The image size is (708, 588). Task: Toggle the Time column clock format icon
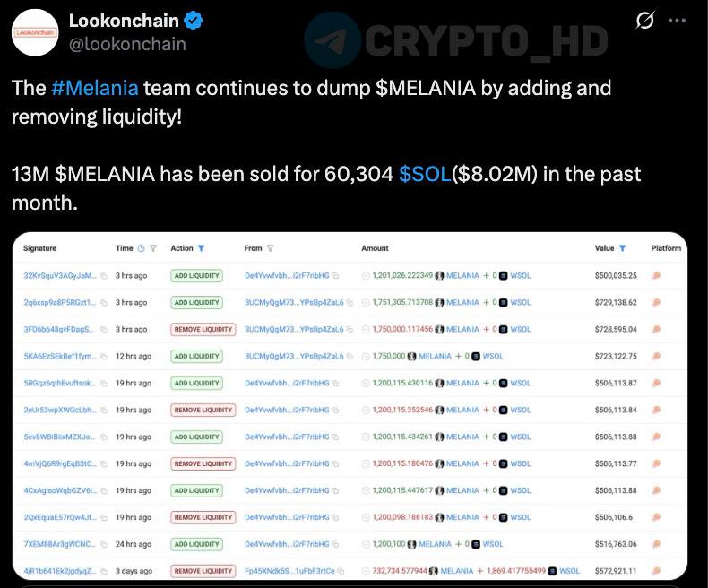[142, 248]
